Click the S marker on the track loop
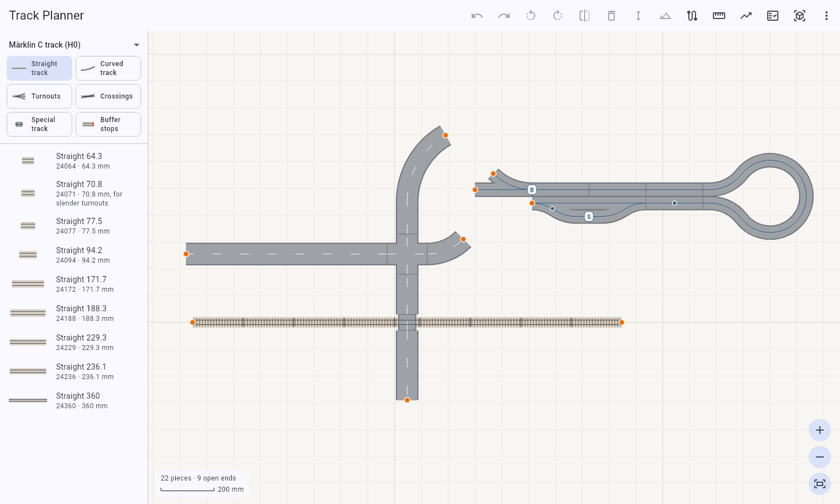The width and height of the screenshot is (840, 504). pos(589,217)
